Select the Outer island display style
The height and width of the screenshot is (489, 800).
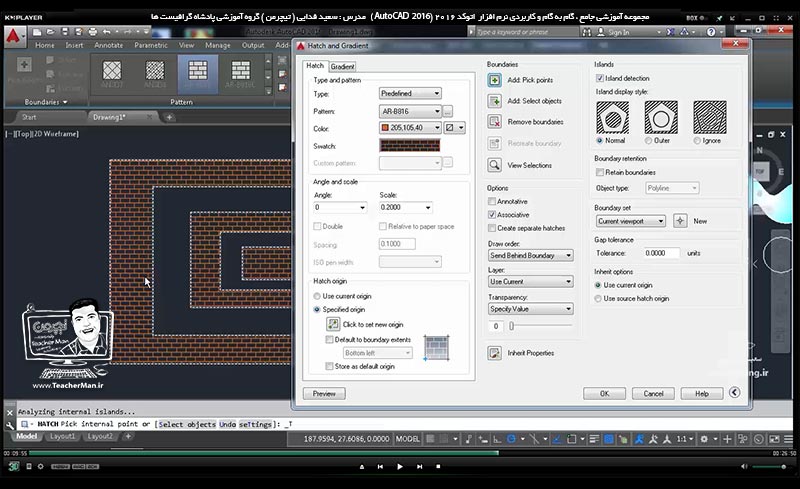point(648,140)
